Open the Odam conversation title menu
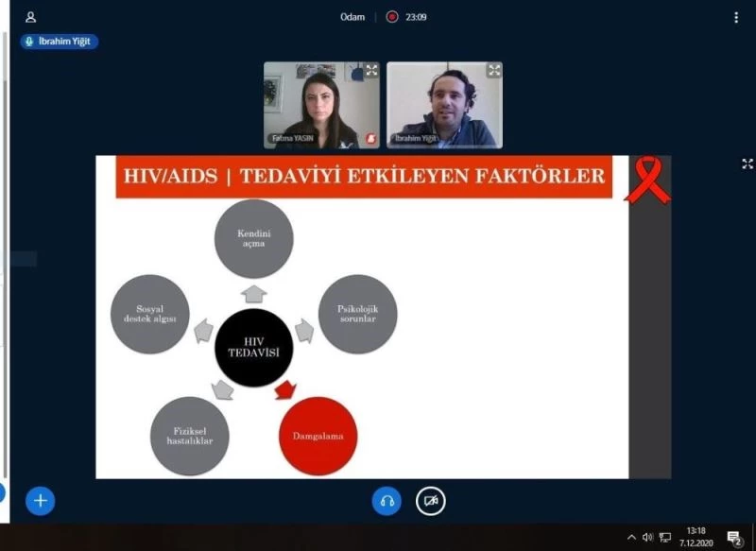 click(351, 16)
